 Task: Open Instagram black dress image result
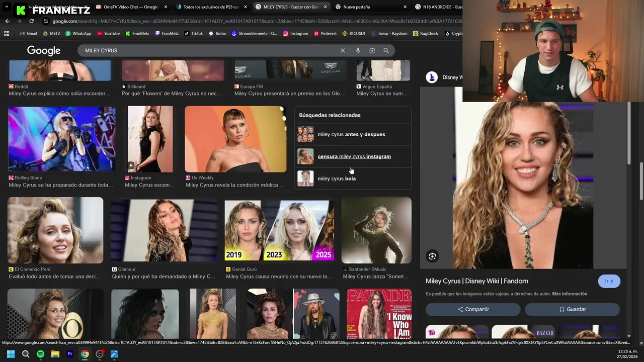pos(150,139)
